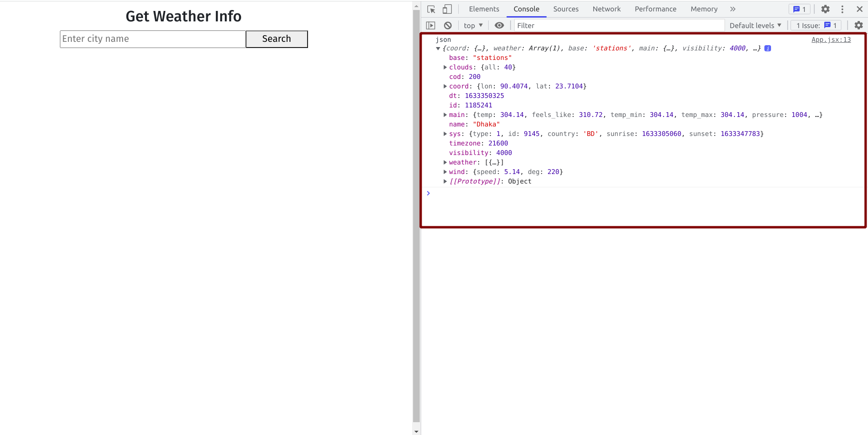Switch to the Network tab
Image resolution: width=868 pixels, height=435 pixels.
(606, 9)
